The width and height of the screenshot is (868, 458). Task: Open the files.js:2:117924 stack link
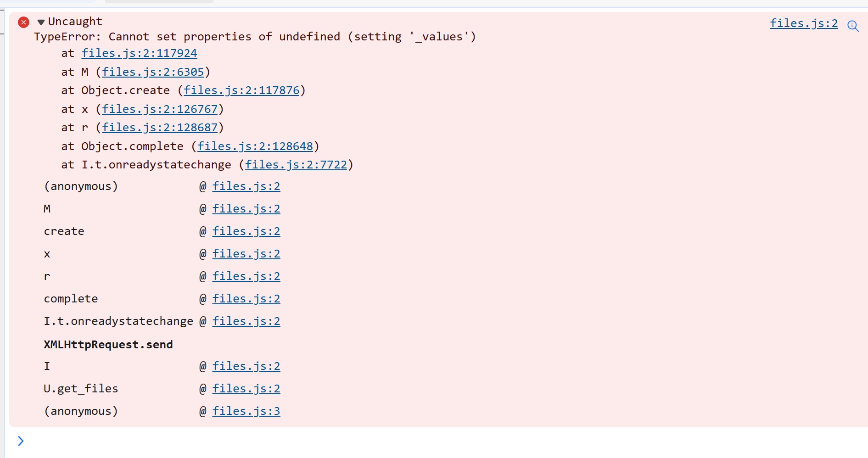139,53
